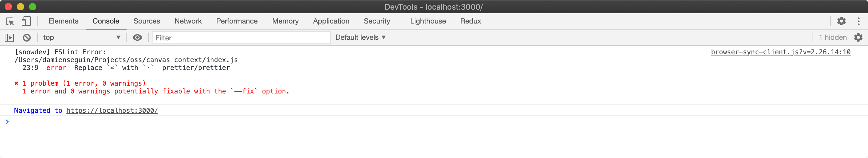Open console settings gear beside hidden count
868x158 pixels.
[x=858, y=38]
